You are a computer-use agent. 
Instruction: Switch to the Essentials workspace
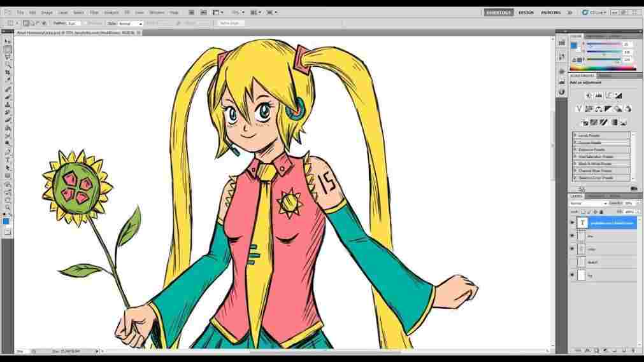point(498,12)
